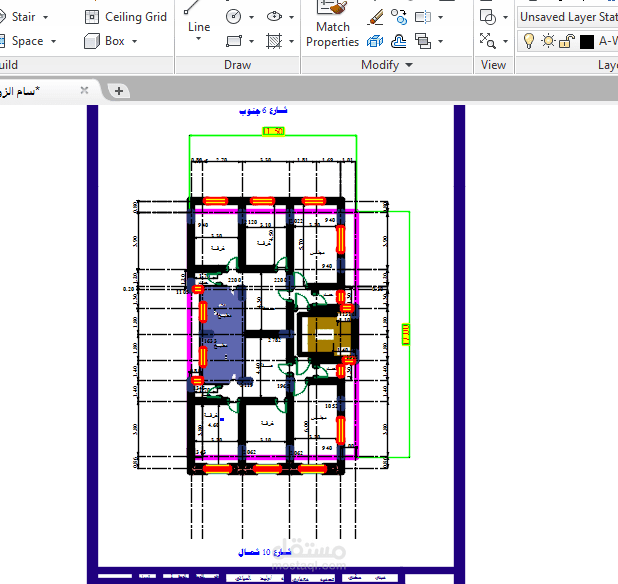
Task: Click the Draw panel title
Action: pyautogui.click(x=237, y=65)
